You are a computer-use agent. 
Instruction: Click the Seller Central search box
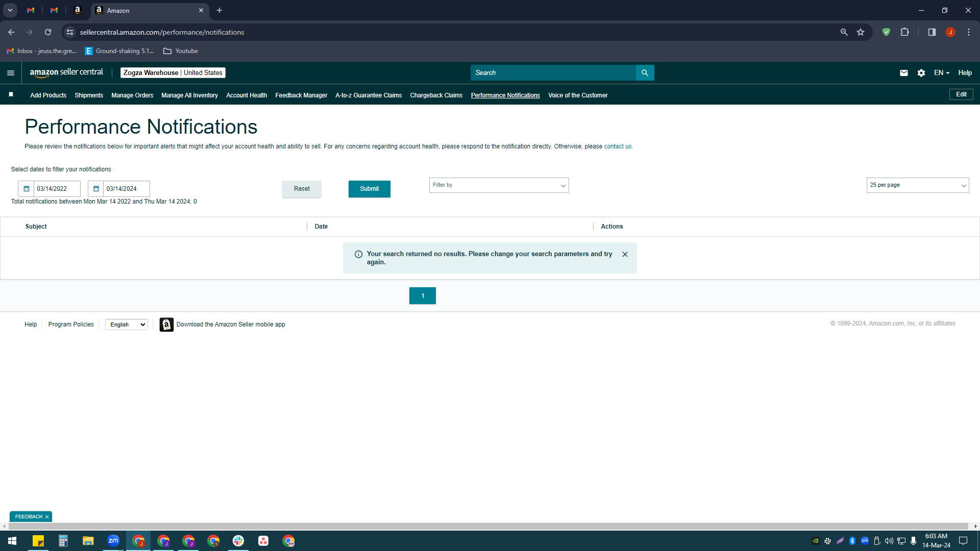553,73
